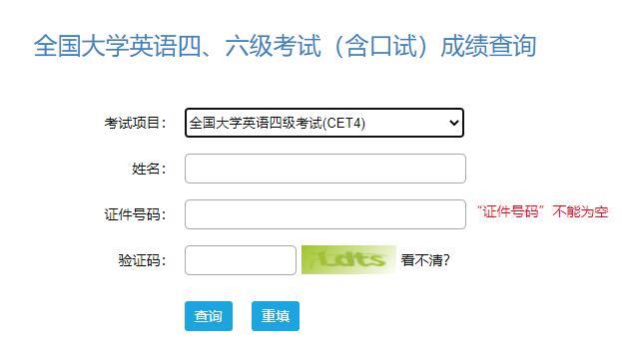The height and width of the screenshot is (364, 622).
Task: Submit the form with the 查询 button
Action: pyautogui.click(x=209, y=316)
